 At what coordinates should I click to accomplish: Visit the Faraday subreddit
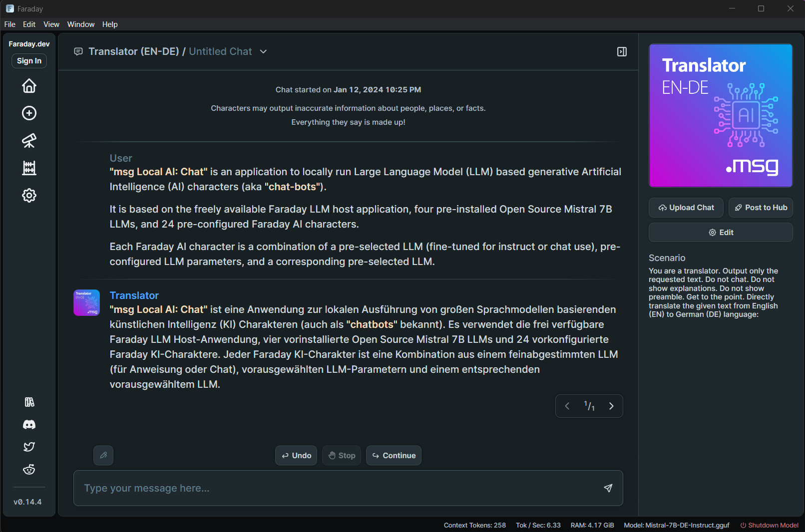click(29, 469)
